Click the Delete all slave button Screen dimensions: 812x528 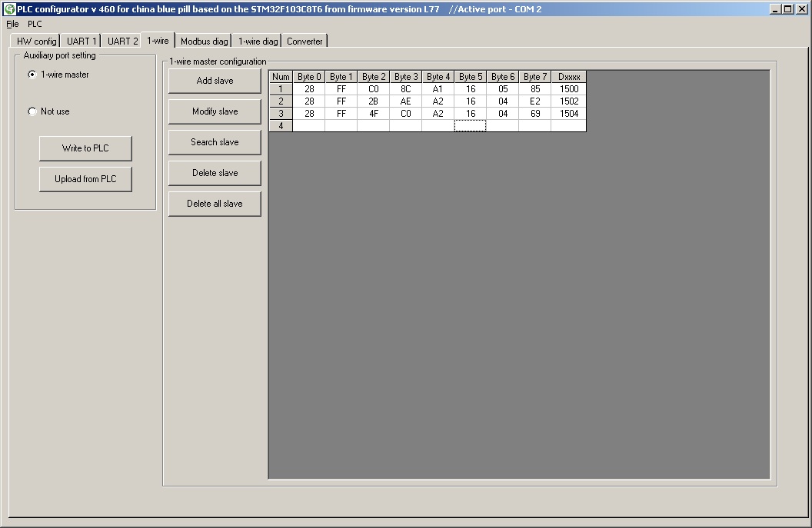215,204
